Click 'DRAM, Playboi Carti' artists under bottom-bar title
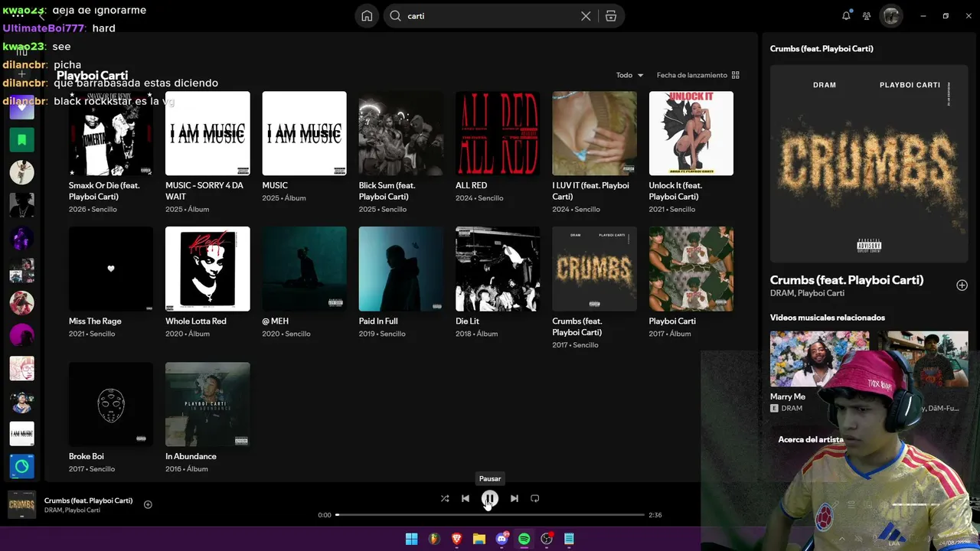The image size is (980, 551). (72, 510)
